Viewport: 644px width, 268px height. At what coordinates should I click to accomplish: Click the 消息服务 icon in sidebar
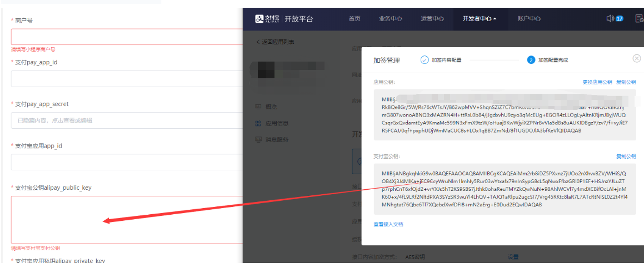click(258, 139)
